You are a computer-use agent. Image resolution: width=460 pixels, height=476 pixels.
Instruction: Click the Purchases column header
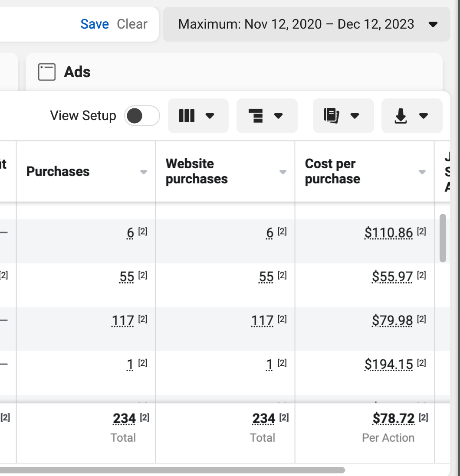[58, 172]
